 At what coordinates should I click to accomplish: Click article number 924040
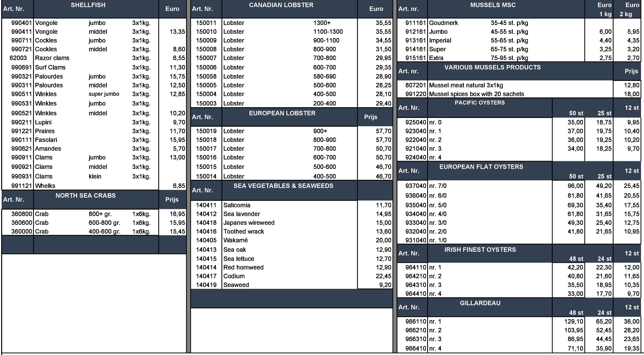pyautogui.click(x=415, y=157)
